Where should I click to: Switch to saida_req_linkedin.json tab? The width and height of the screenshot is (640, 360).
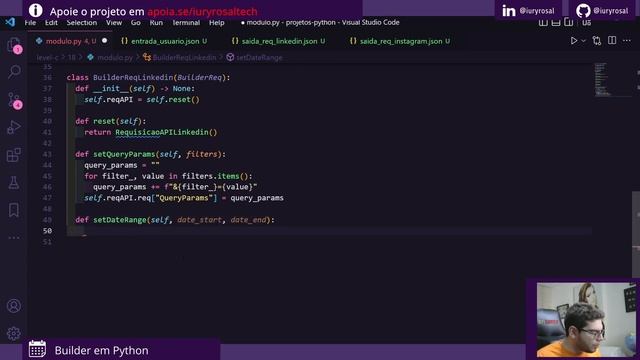279,41
